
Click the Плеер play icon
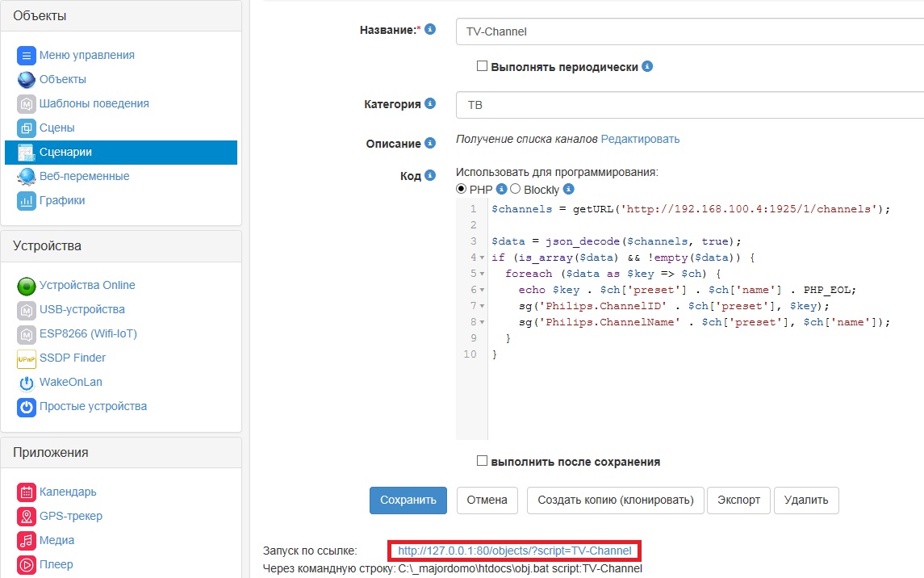(x=27, y=565)
